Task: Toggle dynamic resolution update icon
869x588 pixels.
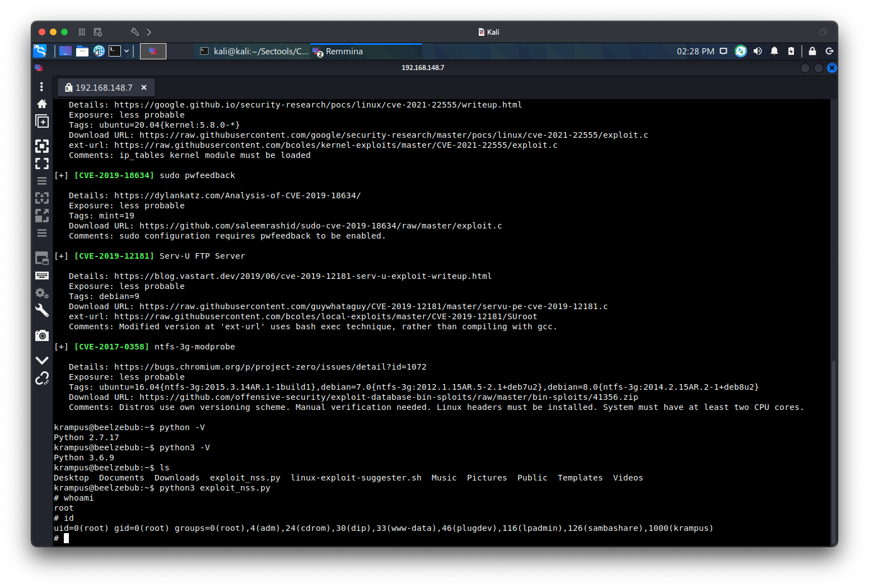Action: pyautogui.click(x=42, y=198)
